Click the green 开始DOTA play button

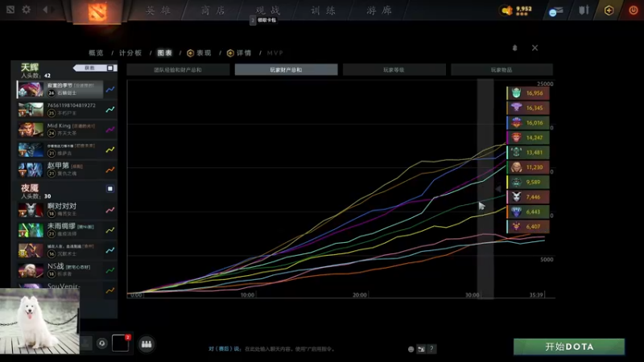[x=569, y=347]
